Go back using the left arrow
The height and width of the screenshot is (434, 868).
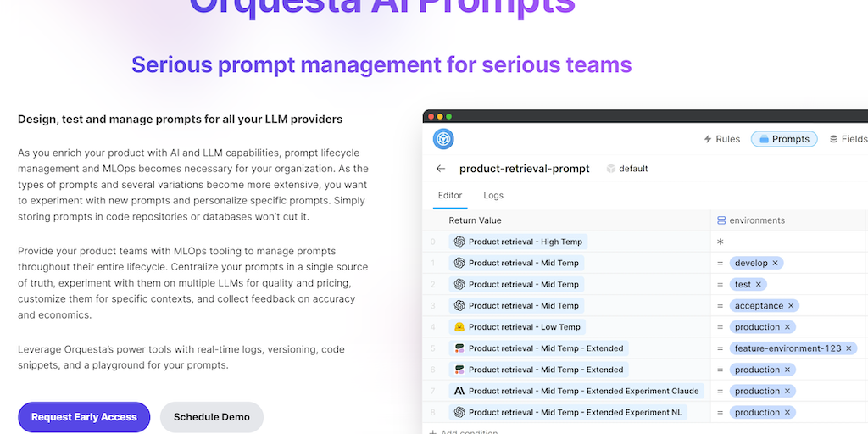coord(441,169)
